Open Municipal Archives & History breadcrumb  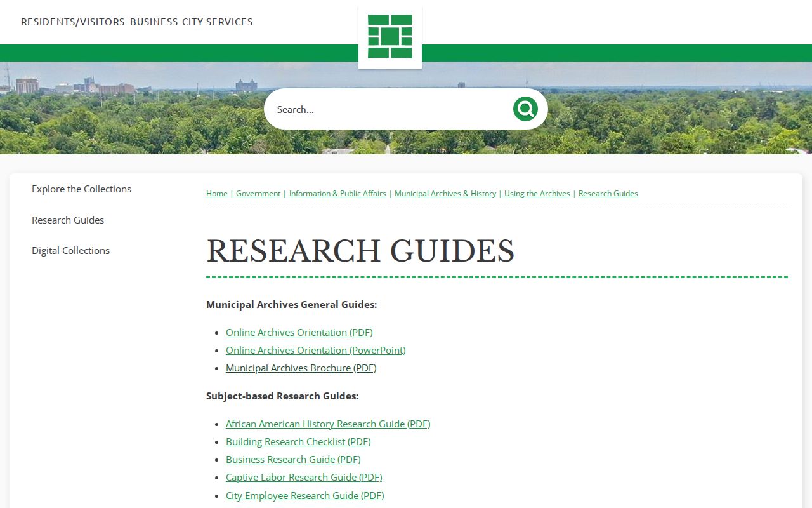(445, 194)
